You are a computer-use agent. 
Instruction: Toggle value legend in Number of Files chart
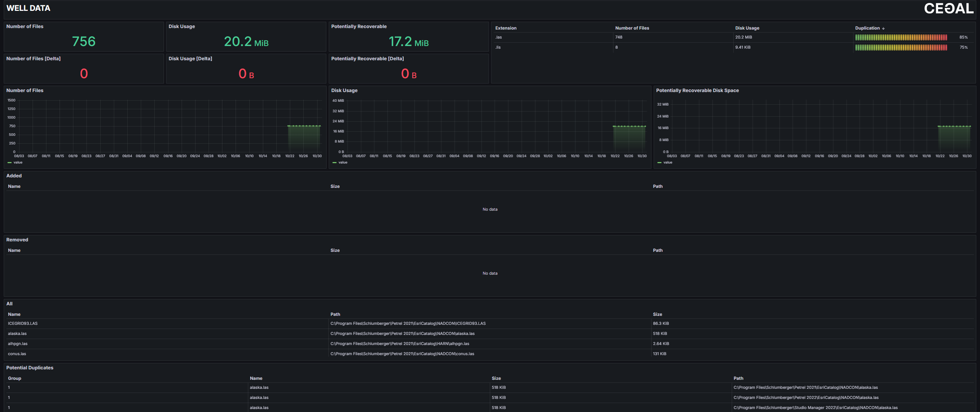click(x=18, y=162)
